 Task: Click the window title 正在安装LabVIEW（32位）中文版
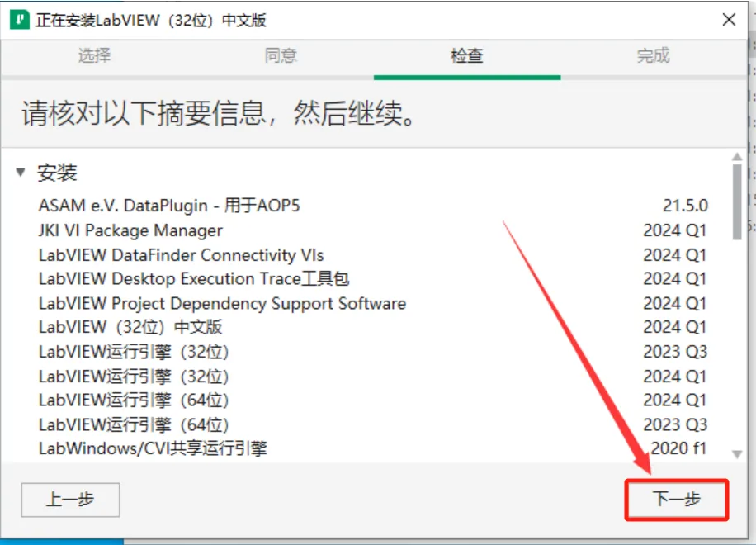pyautogui.click(x=151, y=21)
